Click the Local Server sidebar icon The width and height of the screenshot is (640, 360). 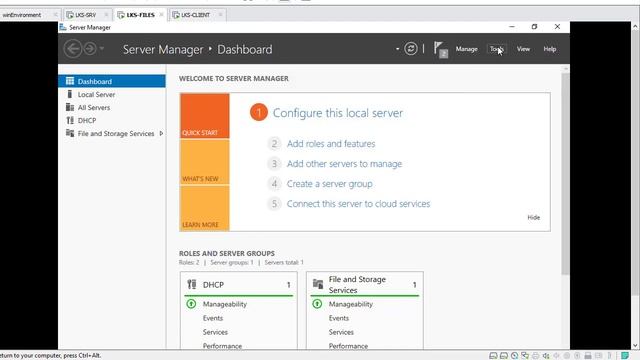(69, 94)
